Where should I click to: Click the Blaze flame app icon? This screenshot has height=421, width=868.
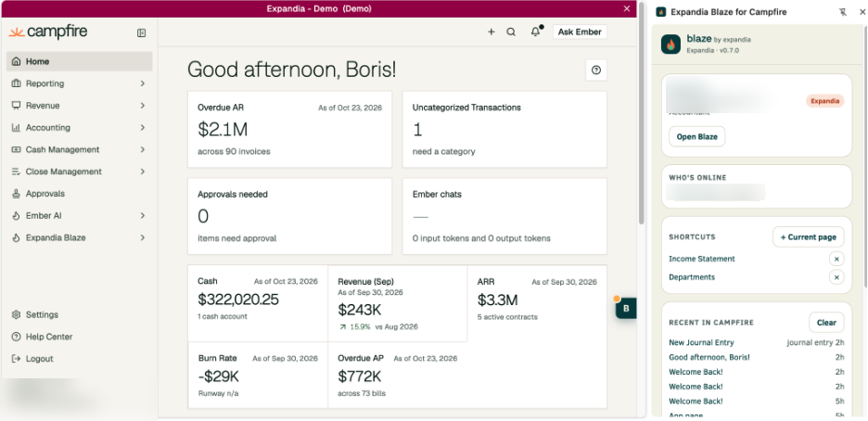coord(670,45)
